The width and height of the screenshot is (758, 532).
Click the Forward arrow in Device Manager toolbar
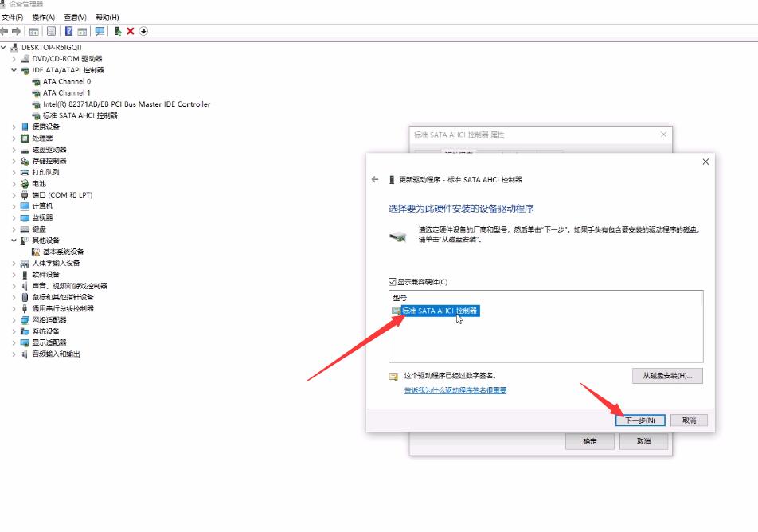click(x=16, y=31)
